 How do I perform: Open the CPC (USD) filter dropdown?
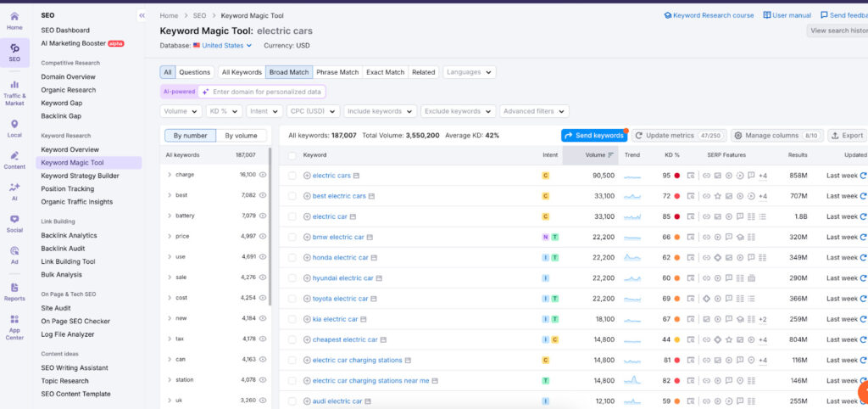tap(314, 111)
